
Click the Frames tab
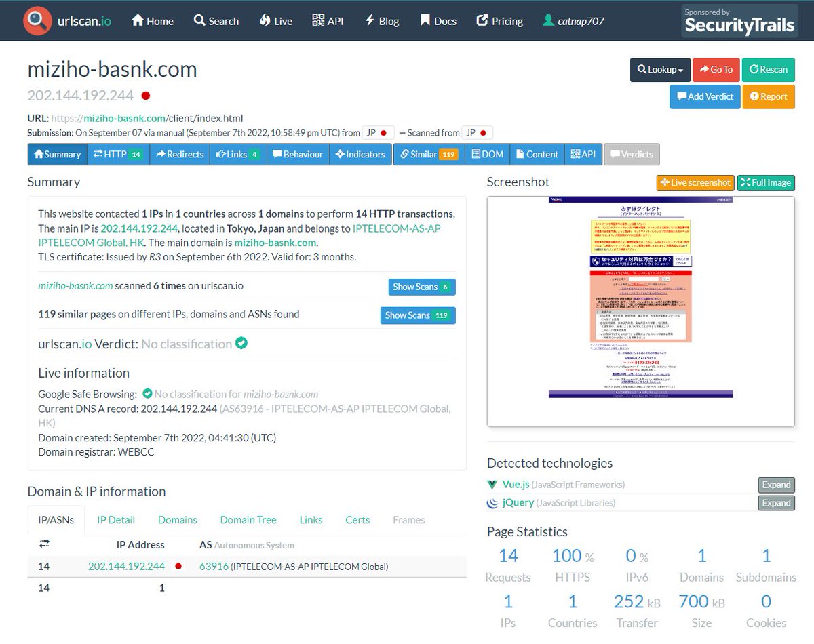tap(409, 520)
